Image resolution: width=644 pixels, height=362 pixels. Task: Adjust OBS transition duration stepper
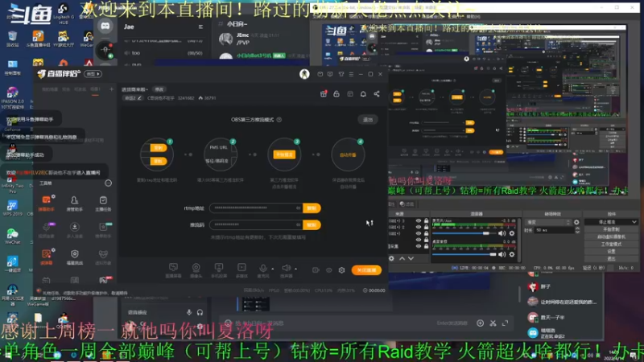click(577, 230)
